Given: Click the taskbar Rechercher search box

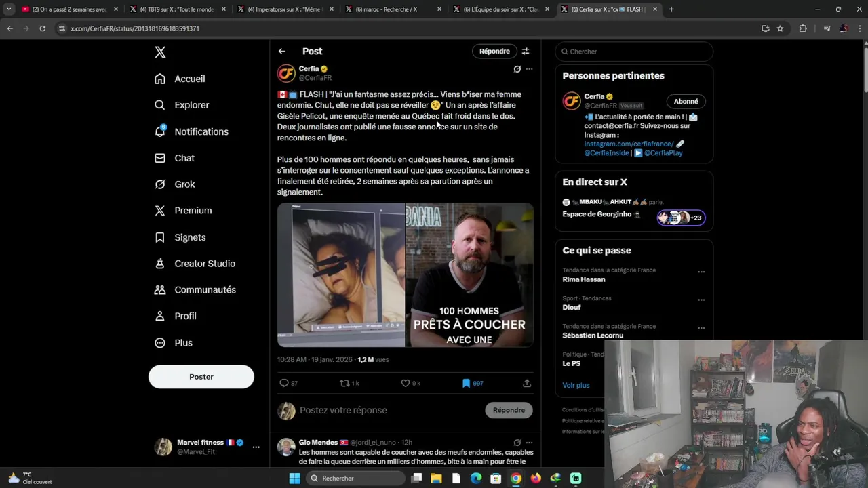Looking at the screenshot, I should pyautogui.click(x=355, y=479).
